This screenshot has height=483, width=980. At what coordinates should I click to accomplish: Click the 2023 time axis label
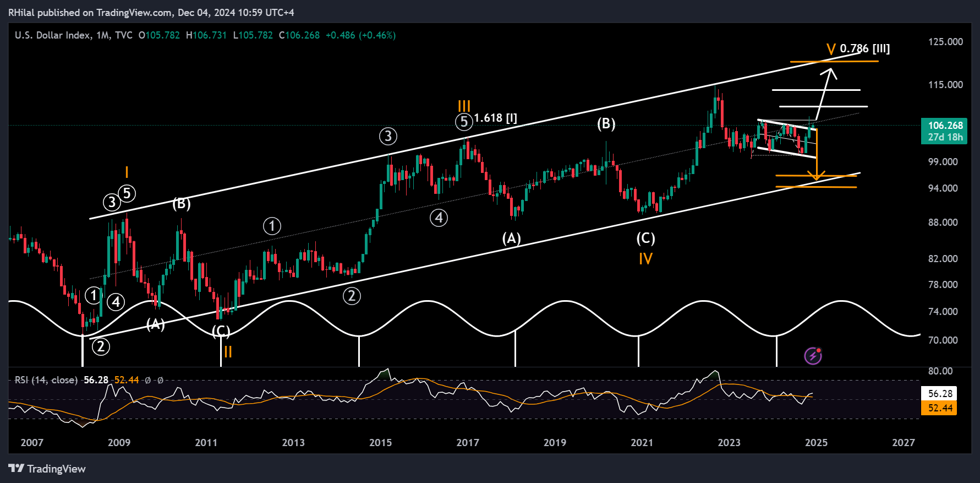pos(729,443)
